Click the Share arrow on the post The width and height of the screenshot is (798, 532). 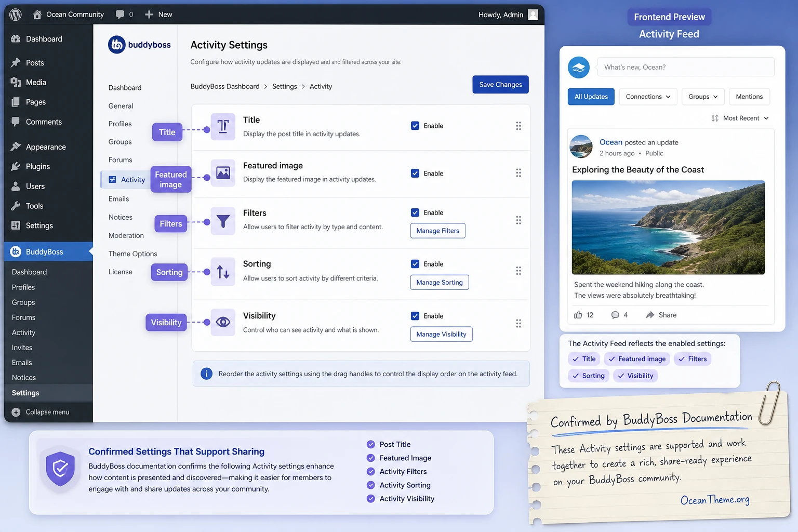[x=650, y=315]
